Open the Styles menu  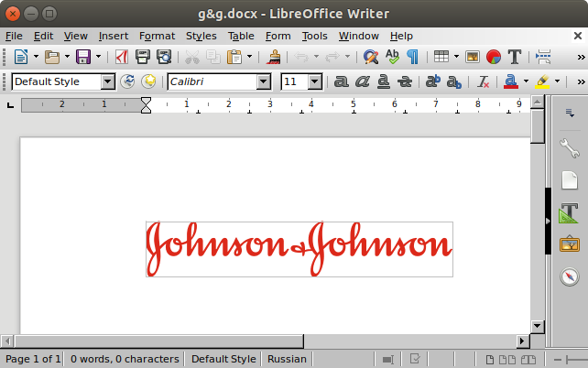201,36
